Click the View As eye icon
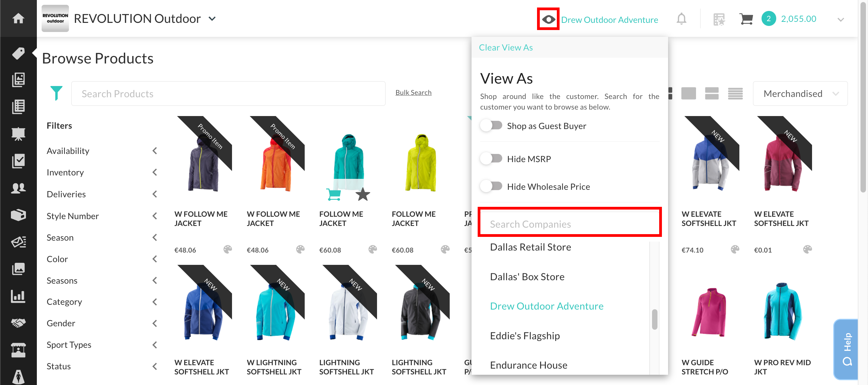868x385 pixels. click(548, 19)
